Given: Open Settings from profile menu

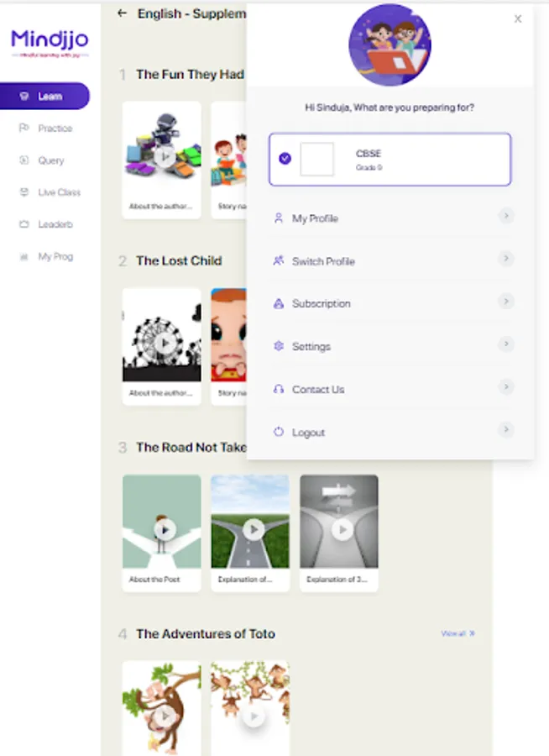Looking at the screenshot, I should point(311,346).
